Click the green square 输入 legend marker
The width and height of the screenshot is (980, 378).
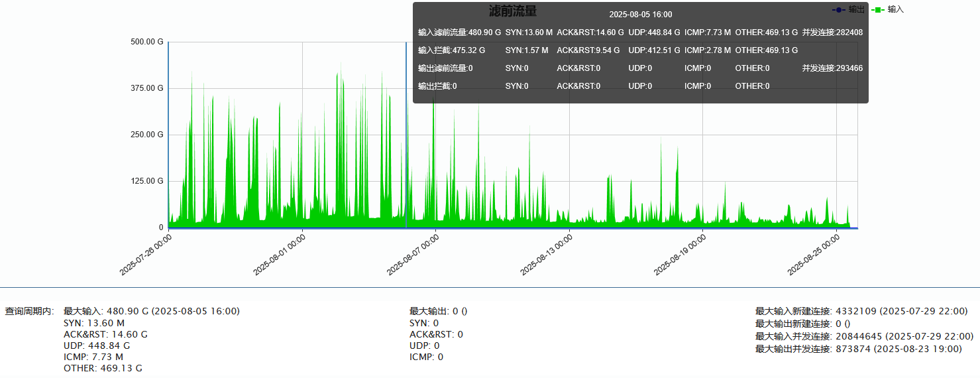click(877, 10)
